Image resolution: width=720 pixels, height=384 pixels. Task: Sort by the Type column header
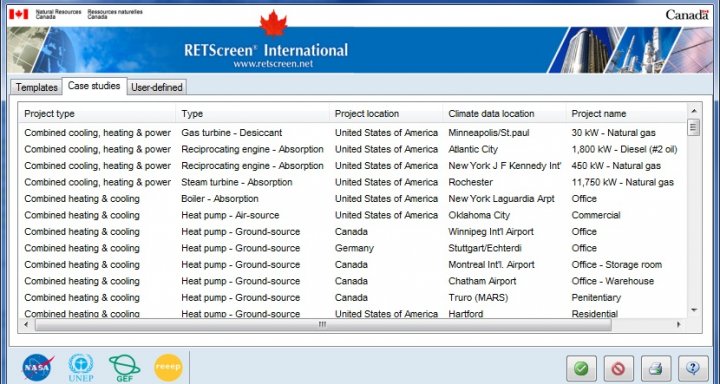[252, 113]
